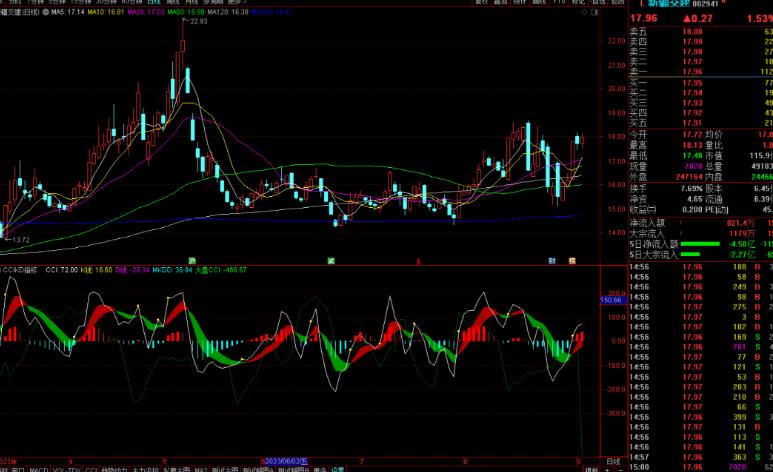Click the 最高 high price 18.13
Screen dimensions: 773x472
692,145
